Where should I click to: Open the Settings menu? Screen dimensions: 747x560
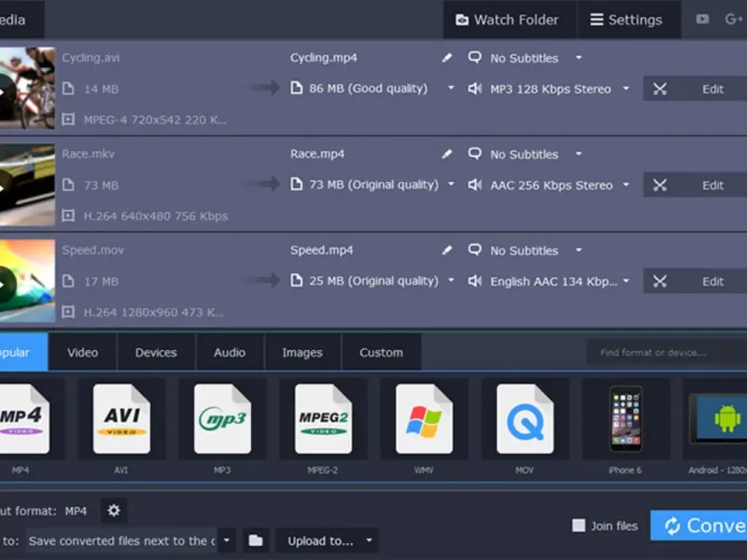(628, 20)
